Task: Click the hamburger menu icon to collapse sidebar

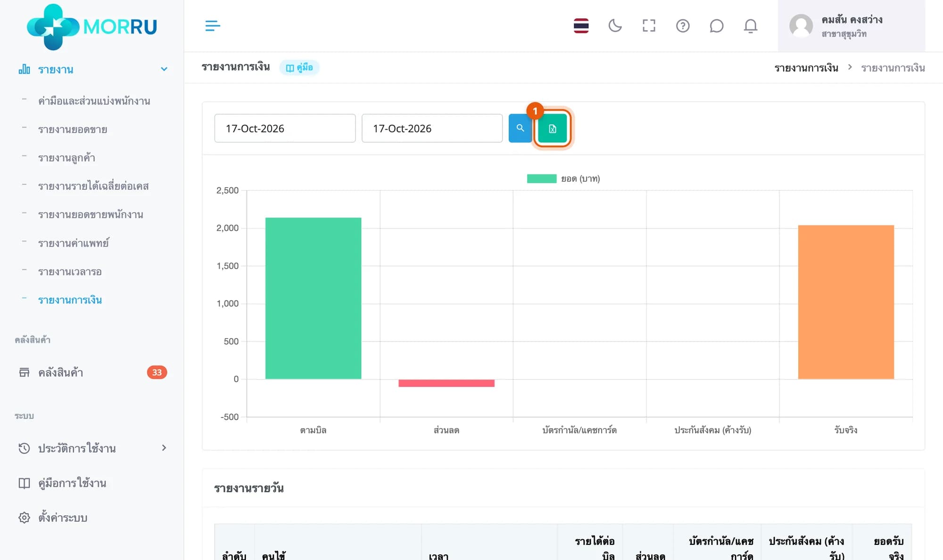Action: click(213, 26)
